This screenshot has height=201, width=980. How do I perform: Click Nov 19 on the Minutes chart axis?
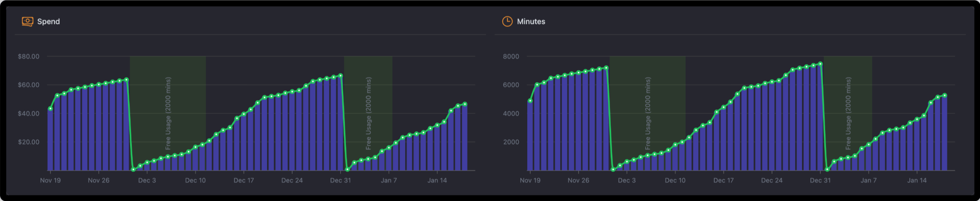click(530, 180)
